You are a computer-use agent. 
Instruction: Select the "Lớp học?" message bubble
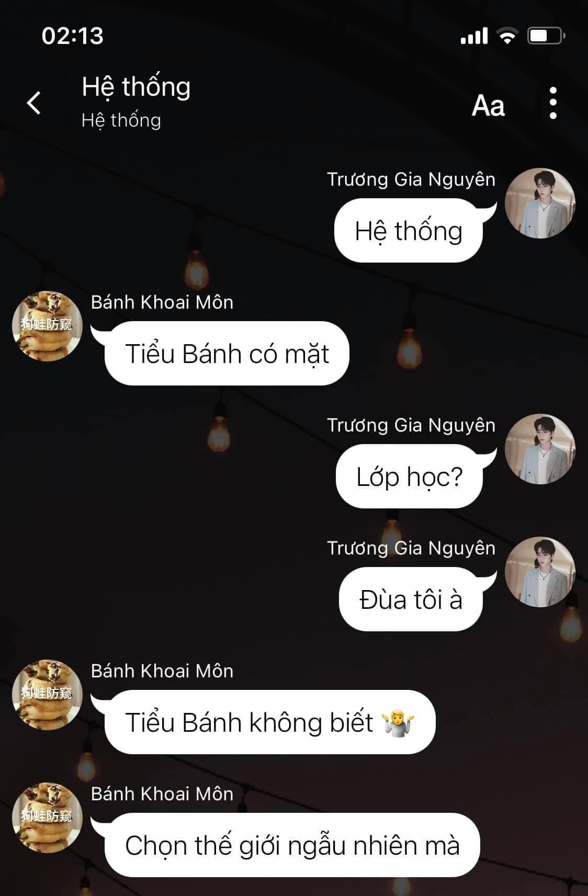point(409,477)
